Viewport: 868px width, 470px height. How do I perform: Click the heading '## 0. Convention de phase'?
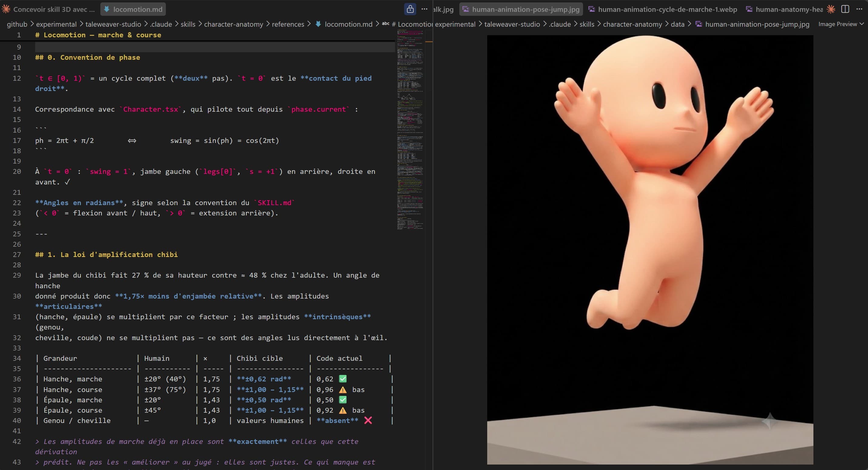point(88,57)
